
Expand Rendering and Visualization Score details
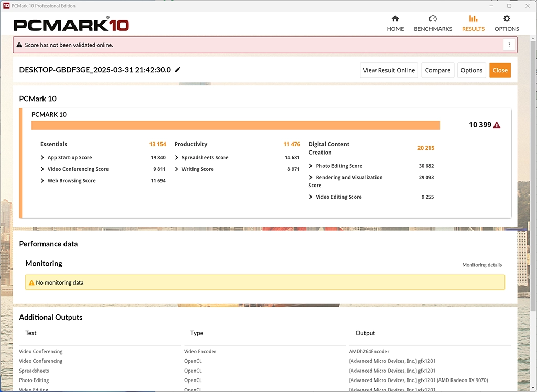311,177
